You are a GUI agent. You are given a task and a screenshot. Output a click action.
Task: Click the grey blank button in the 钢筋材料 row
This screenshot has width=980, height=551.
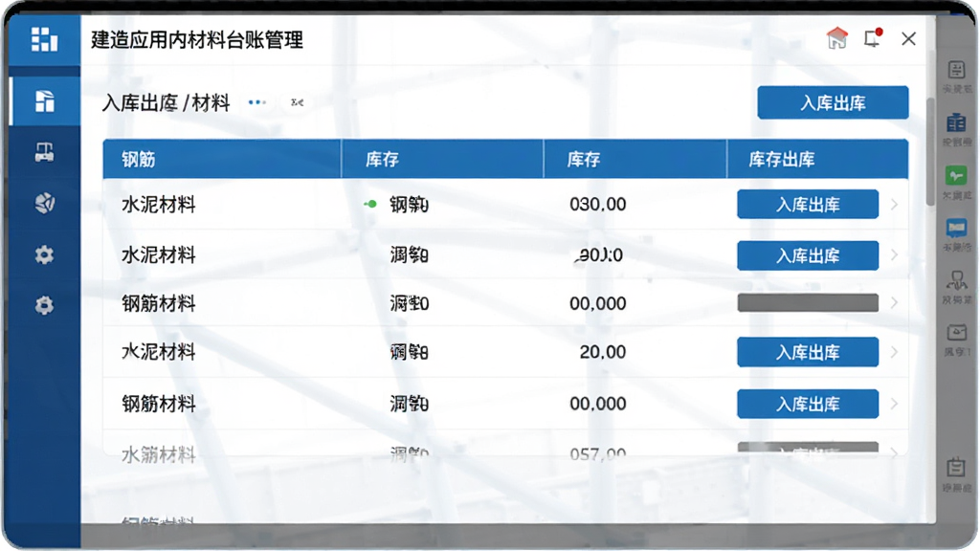click(x=808, y=303)
